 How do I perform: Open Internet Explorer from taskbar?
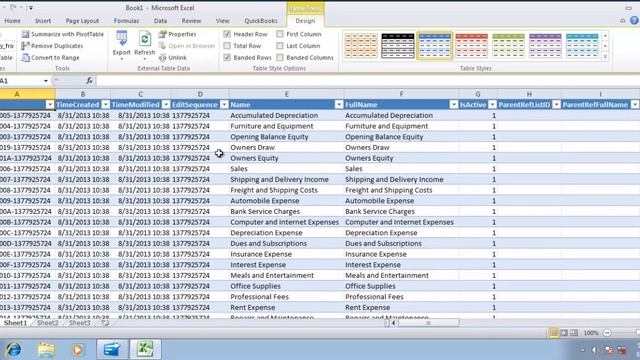pyautogui.click(x=13, y=350)
